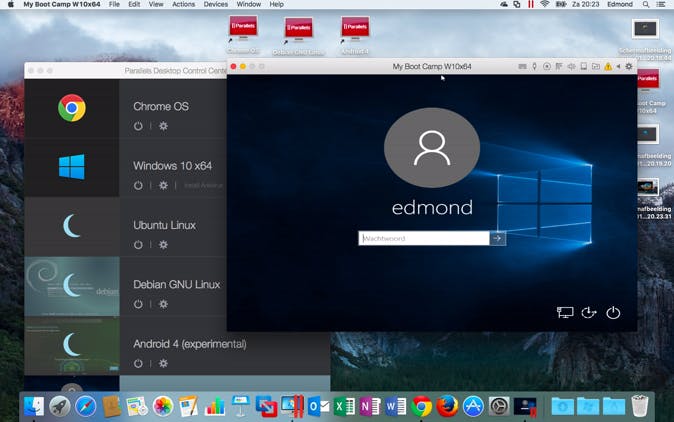Open Parallels Desktop from the Dock

click(293, 406)
